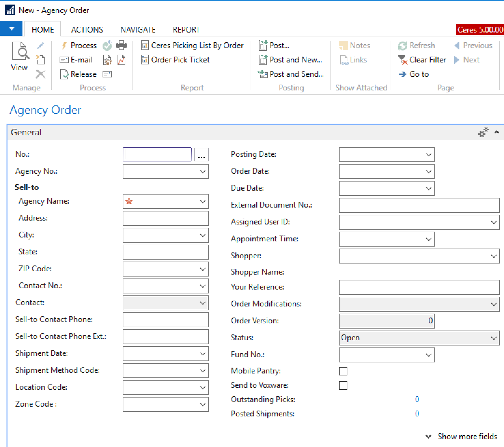Click the Reopen green checkmark icon
Image resolution: width=504 pixels, height=447 pixels.
pyautogui.click(x=107, y=46)
